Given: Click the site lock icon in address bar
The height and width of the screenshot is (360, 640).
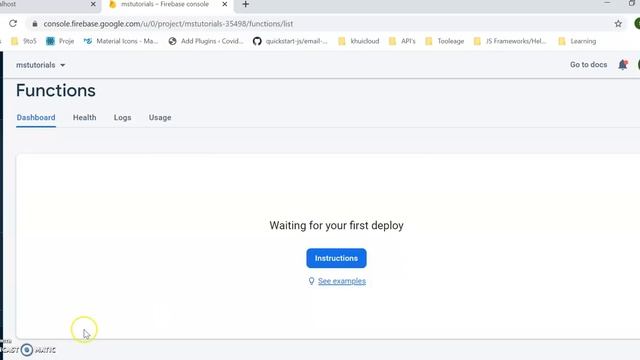Looking at the screenshot, I should pos(35,24).
